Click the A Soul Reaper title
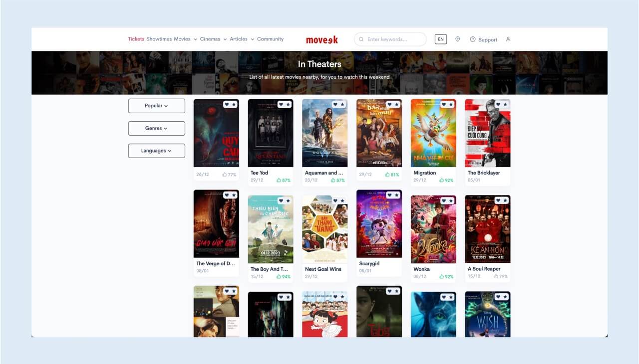This screenshot has height=364, width=639. coord(484,269)
